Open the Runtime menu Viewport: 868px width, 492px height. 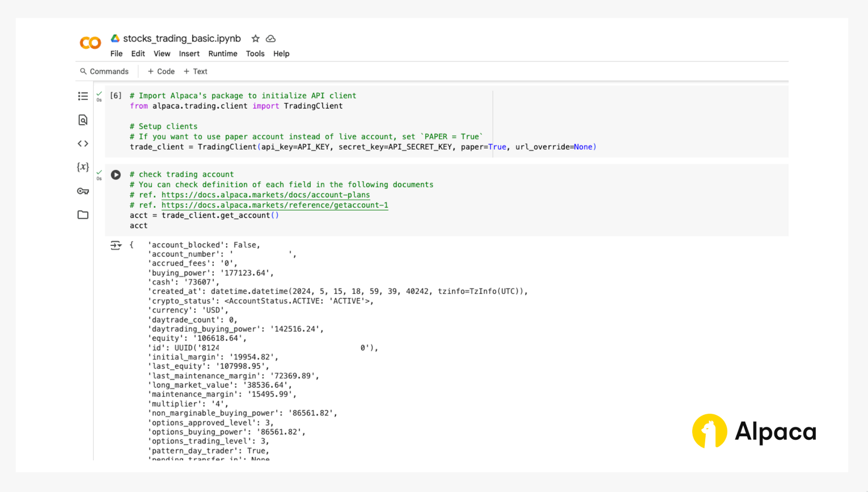point(222,53)
